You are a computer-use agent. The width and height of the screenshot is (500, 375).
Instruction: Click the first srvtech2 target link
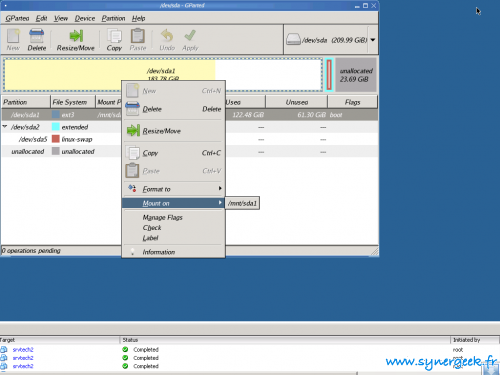coord(23,350)
